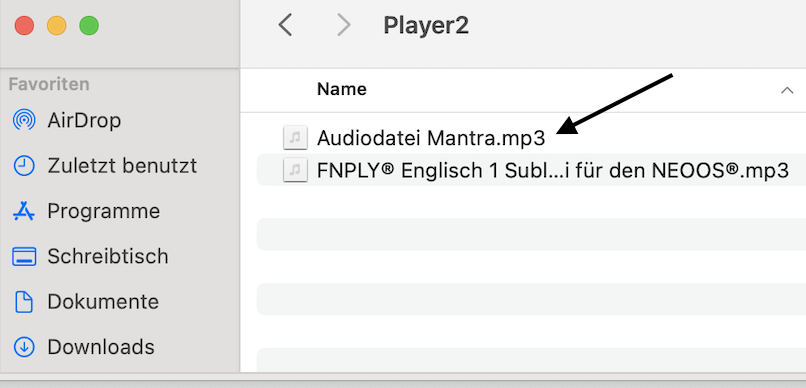This screenshot has width=806, height=388.
Task: Click the music icon of FNPLY Englisch file
Action: coord(296,171)
